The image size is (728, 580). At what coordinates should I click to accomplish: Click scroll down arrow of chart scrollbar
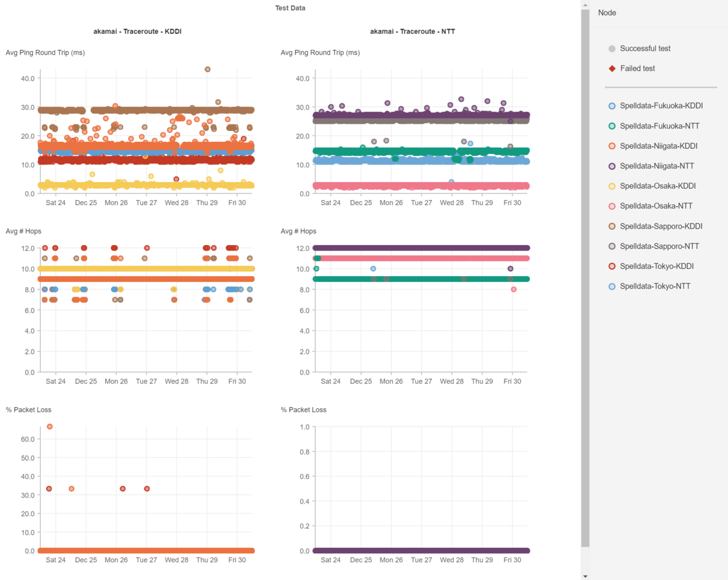(585, 576)
